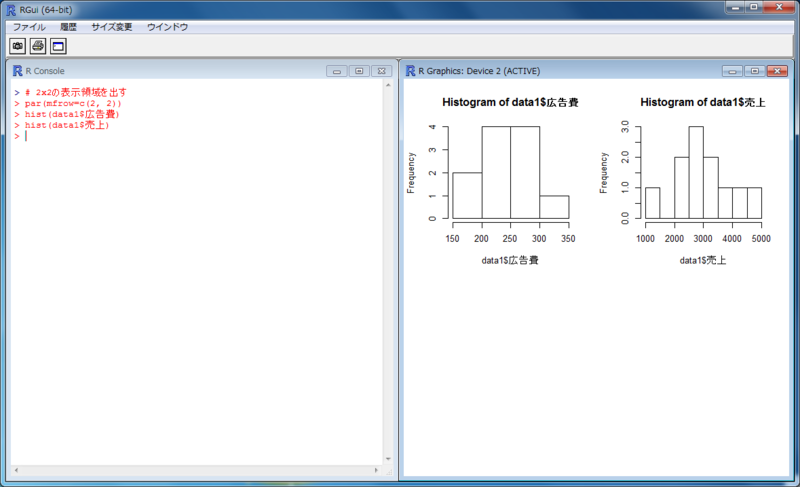Screen dimensions: 800x487
Task: Click the 'data1$広告費' x-axis label
Action: (510, 261)
